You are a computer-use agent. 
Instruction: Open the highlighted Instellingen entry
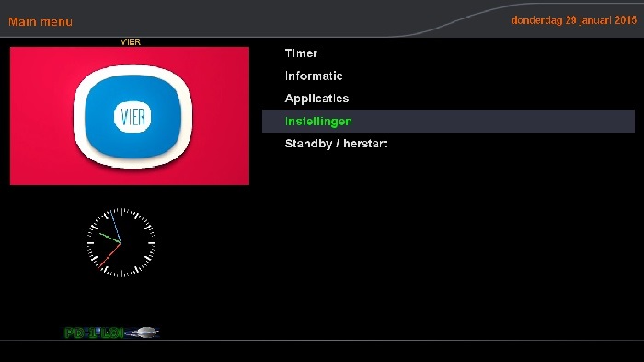(318, 122)
